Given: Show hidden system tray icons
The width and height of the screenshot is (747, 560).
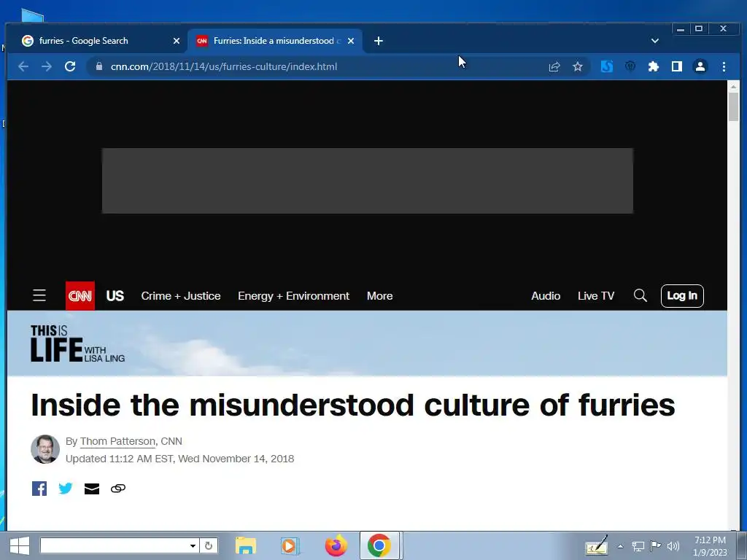Looking at the screenshot, I should [x=620, y=546].
